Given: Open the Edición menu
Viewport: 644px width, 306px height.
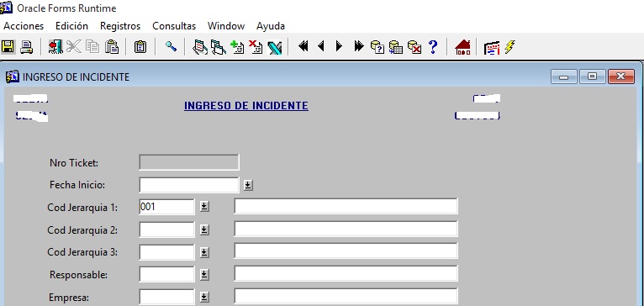Looking at the screenshot, I should (71, 26).
